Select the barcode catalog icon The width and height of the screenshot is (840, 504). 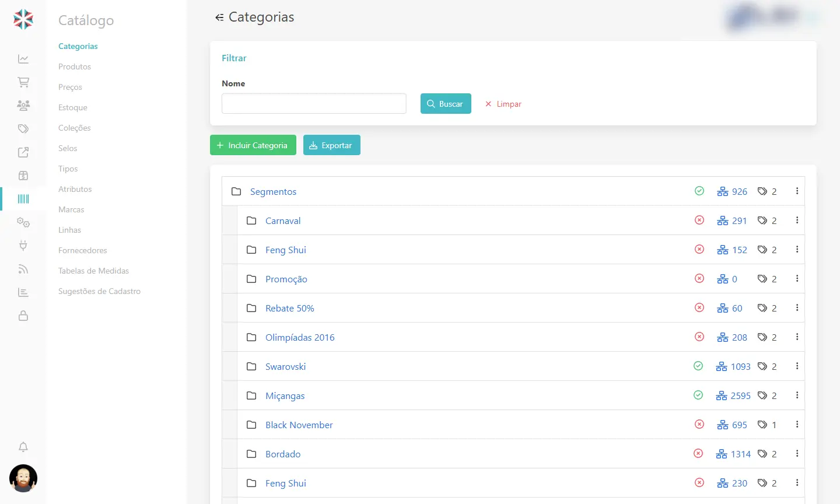23,199
